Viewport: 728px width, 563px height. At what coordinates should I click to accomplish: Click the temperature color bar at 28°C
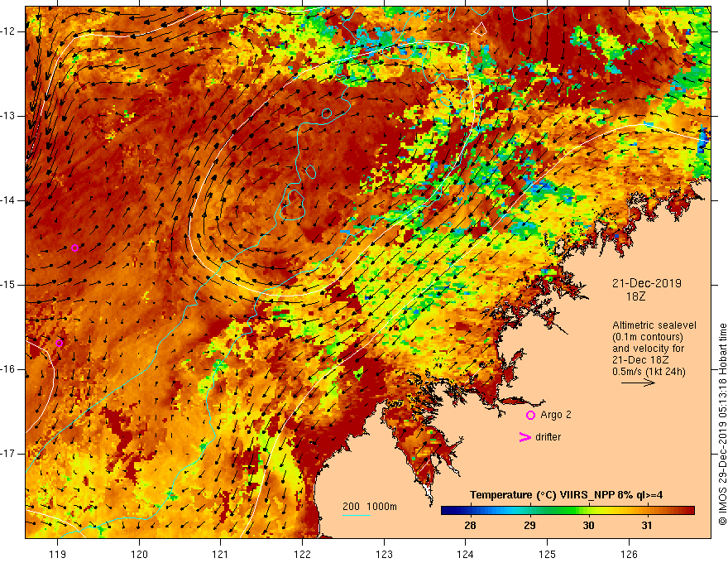point(470,511)
